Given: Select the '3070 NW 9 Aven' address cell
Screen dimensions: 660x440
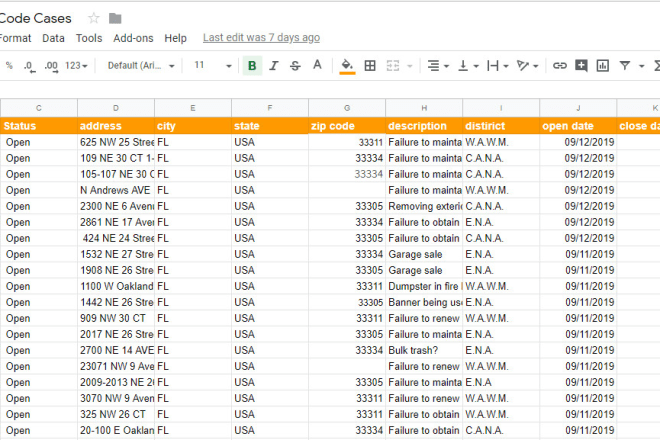Looking at the screenshot, I should pyautogui.click(x=116, y=398).
